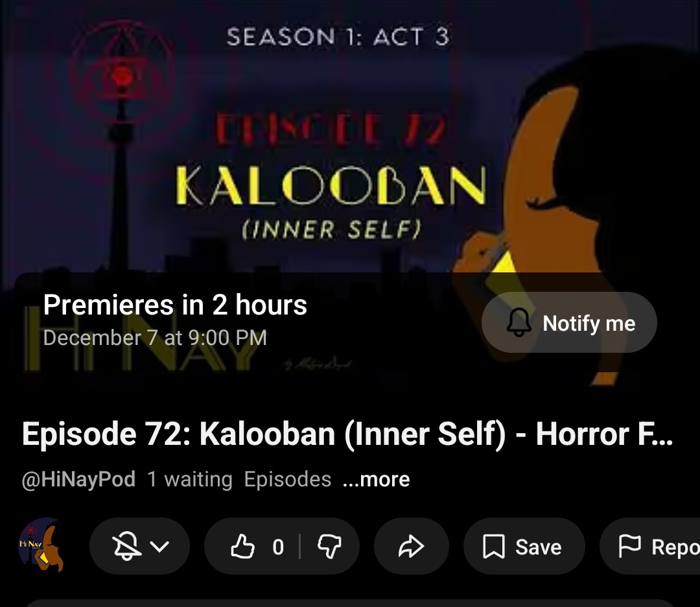The height and width of the screenshot is (607, 700).
Task: Click the thumbs down dislike icon
Action: coord(329,547)
